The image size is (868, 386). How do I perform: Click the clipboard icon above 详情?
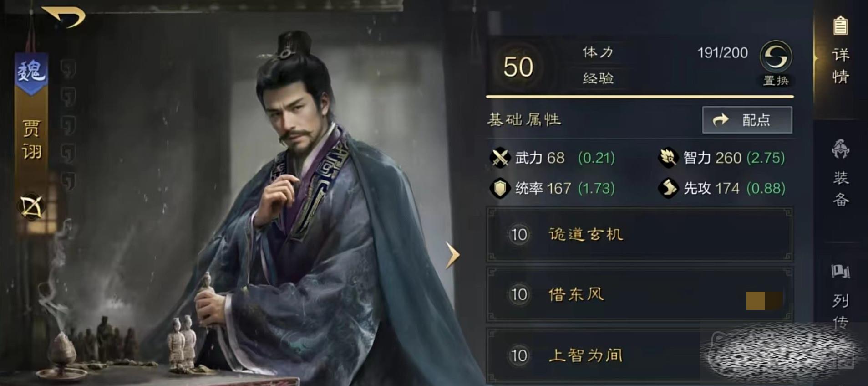pos(840,26)
